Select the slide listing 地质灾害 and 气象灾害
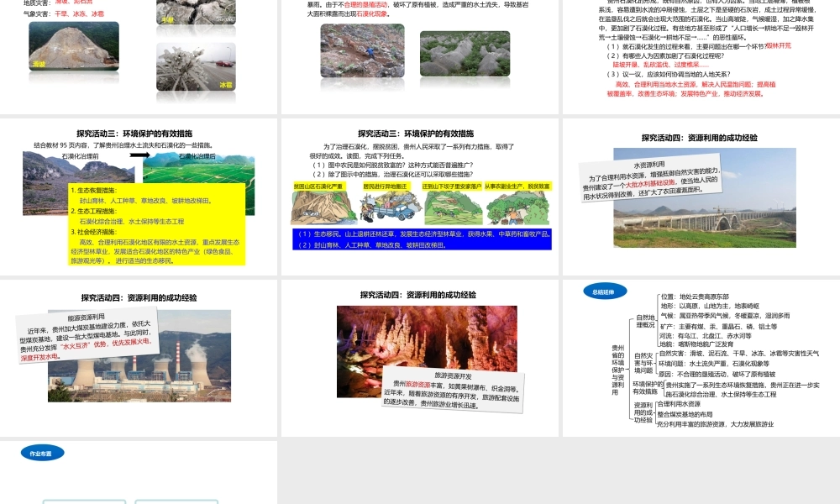Image resolution: width=840 pixels, height=504 pixels. 139,56
